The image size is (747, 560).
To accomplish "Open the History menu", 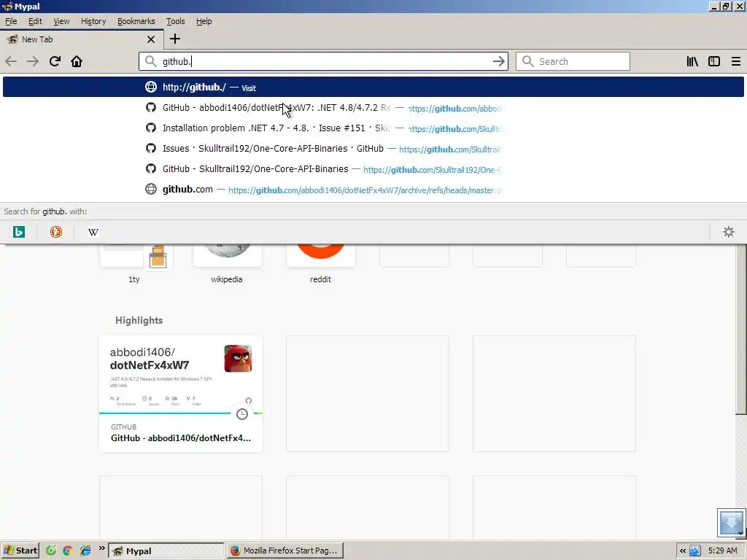I will click(93, 21).
